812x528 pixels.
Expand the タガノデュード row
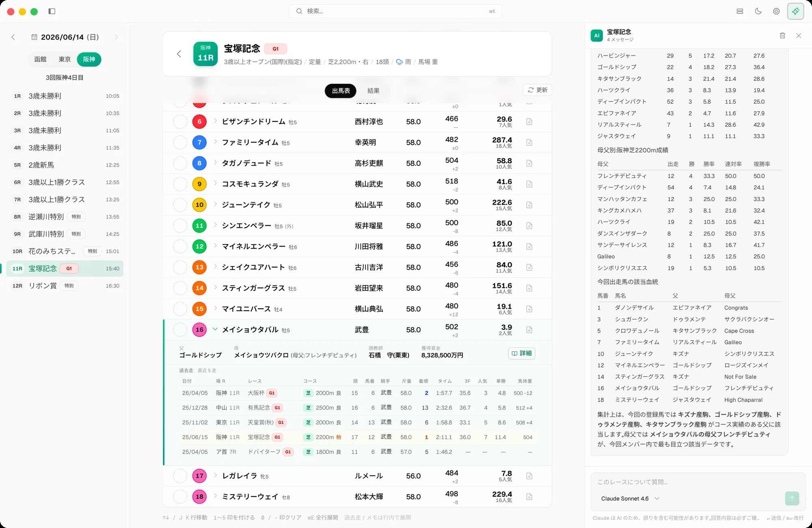pyautogui.click(x=215, y=162)
